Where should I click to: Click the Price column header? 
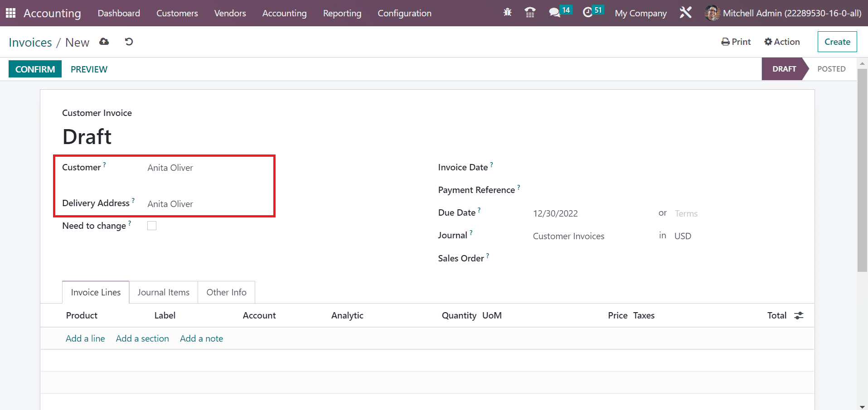pos(618,315)
